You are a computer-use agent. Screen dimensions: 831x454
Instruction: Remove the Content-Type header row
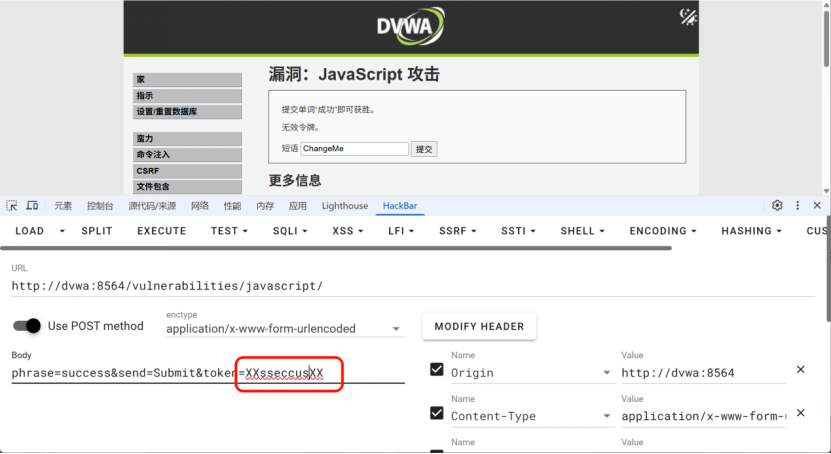pos(800,413)
